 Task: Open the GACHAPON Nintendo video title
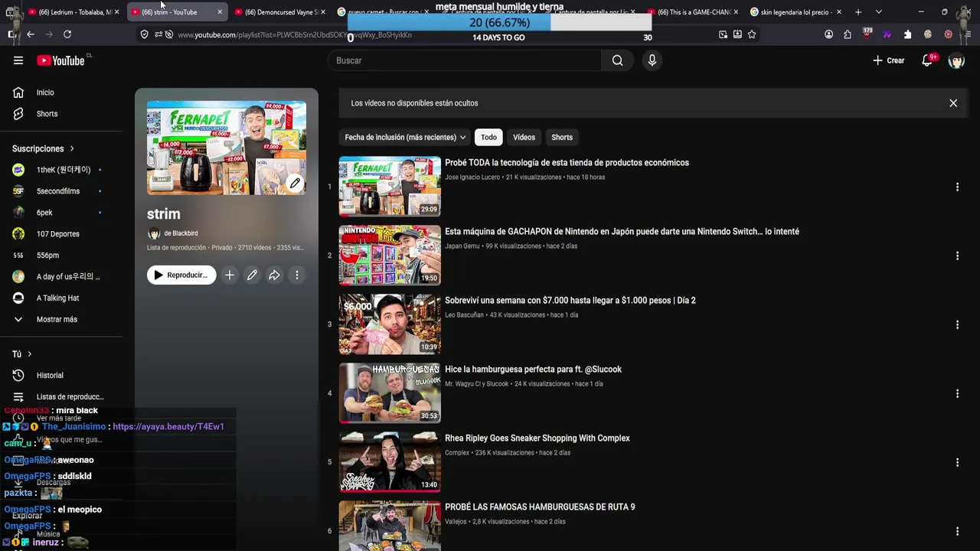click(x=622, y=232)
